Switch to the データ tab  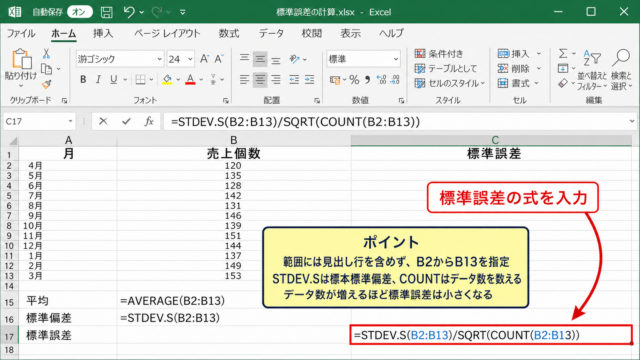(271, 33)
